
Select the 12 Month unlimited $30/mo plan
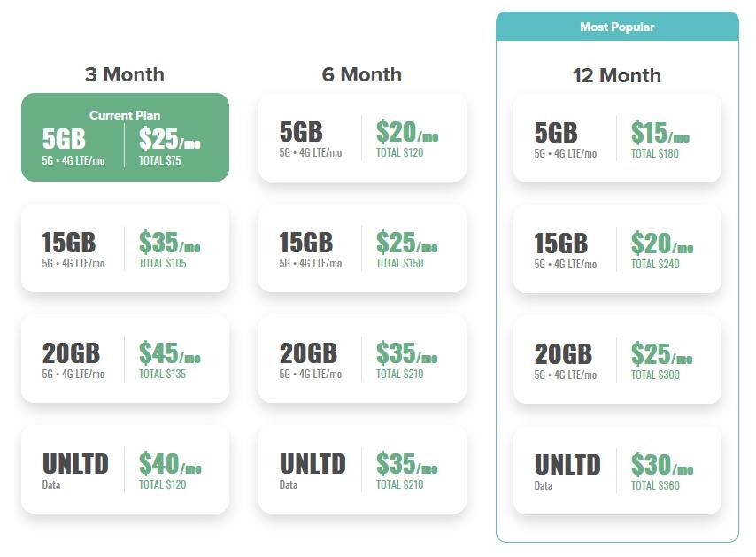pos(617,470)
